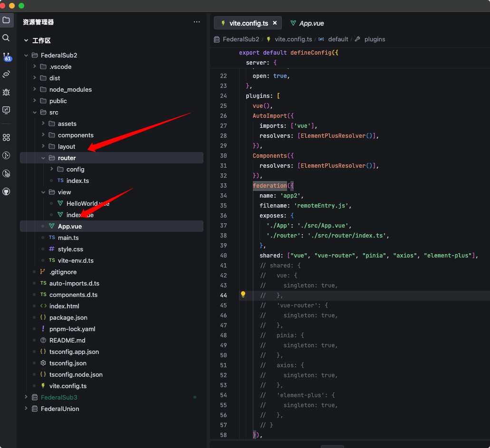Open the Search view in the activity bar

(6, 38)
